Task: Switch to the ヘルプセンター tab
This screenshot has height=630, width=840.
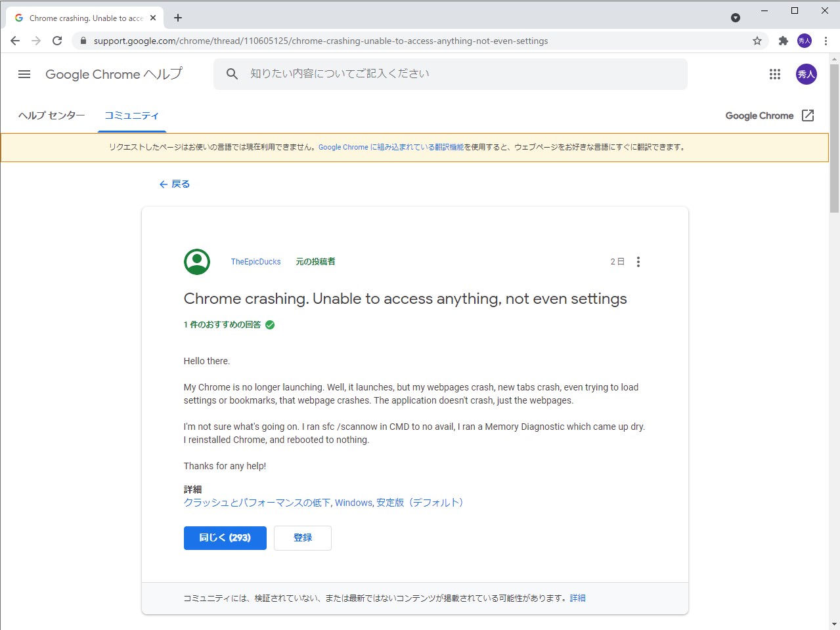Action: tap(51, 115)
